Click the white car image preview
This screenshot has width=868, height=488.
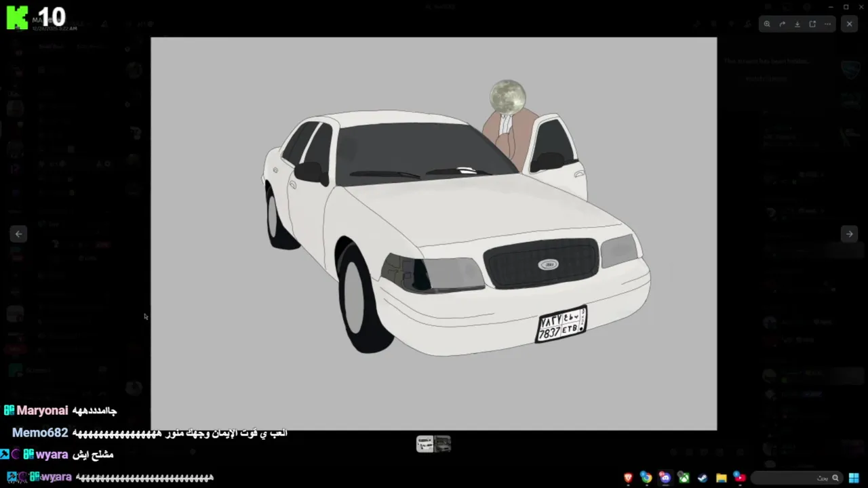coord(433,234)
